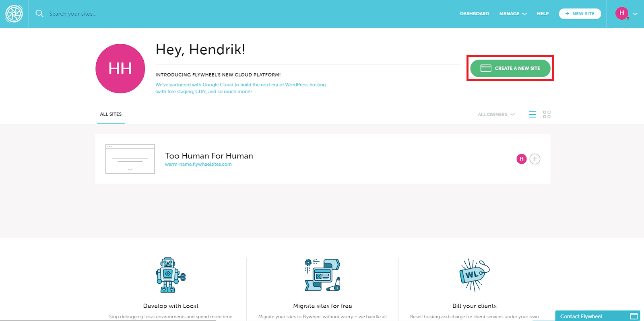644x321 pixels.
Task: Open the Too Human For Human site thumbnail
Action: coord(130,159)
